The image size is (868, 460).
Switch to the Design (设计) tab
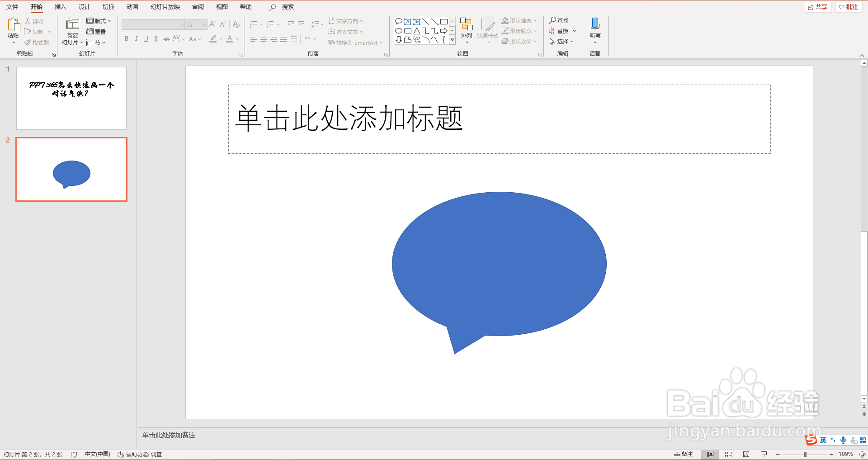click(x=84, y=7)
